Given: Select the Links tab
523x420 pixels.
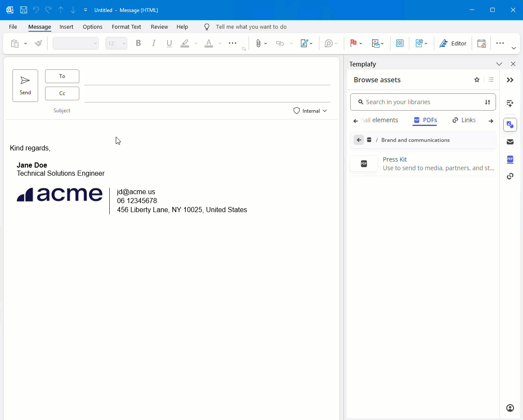Looking at the screenshot, I should [x=464, y=120].
